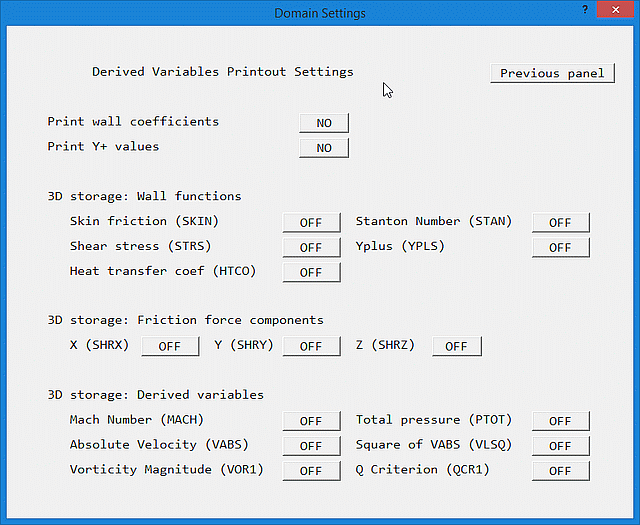Click the help question mark button

(x=585, y=8)
